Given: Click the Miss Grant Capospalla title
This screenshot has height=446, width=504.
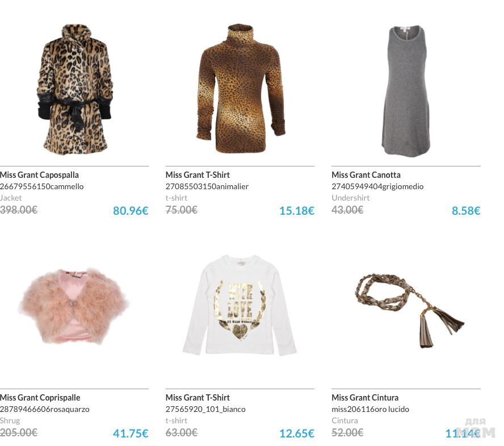Looking at the screenshot, I should pyautogui.click(x=39, y=175).
